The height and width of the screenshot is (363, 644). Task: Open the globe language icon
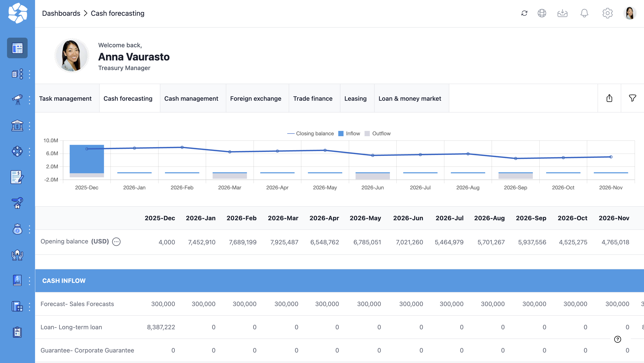click(x=542, y=13)
